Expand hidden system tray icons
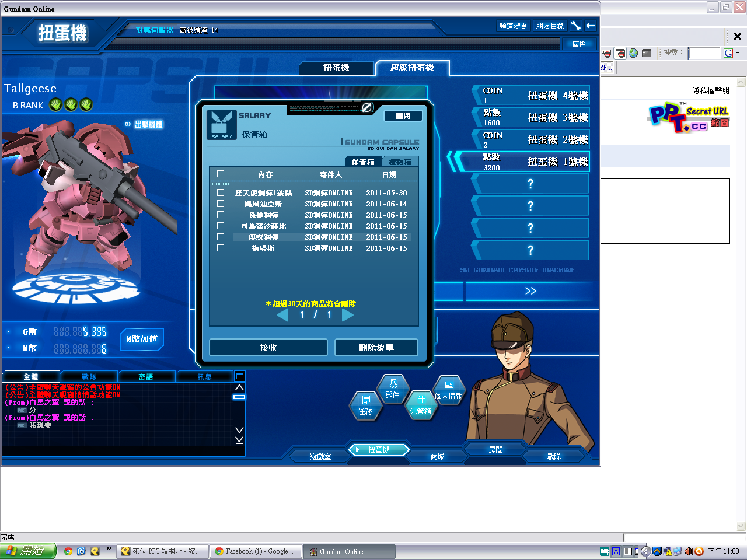Viewport: 747px width, 560px height. tap(645, 551)
